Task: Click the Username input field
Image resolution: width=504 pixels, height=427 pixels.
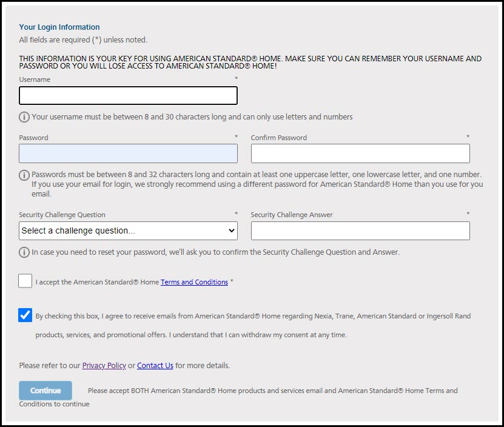Action: 128,95
